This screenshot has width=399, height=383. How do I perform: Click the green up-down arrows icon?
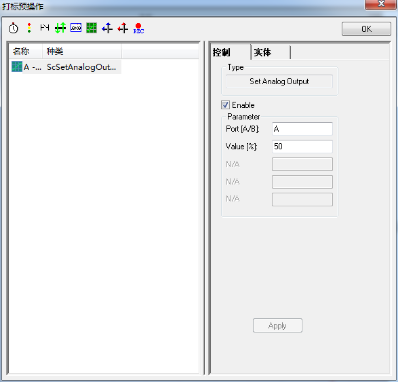click(x=60, y=28)
